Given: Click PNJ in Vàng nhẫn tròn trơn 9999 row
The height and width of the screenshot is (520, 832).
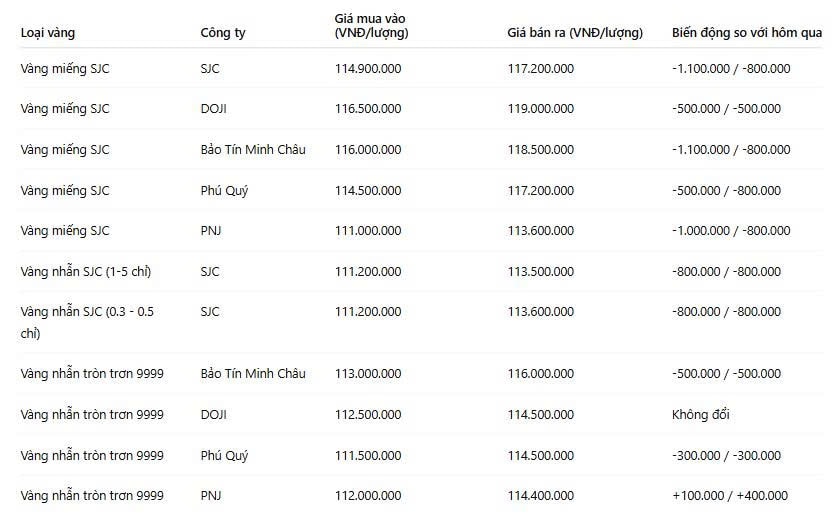Looking at the screenshot, I should 211,496.
